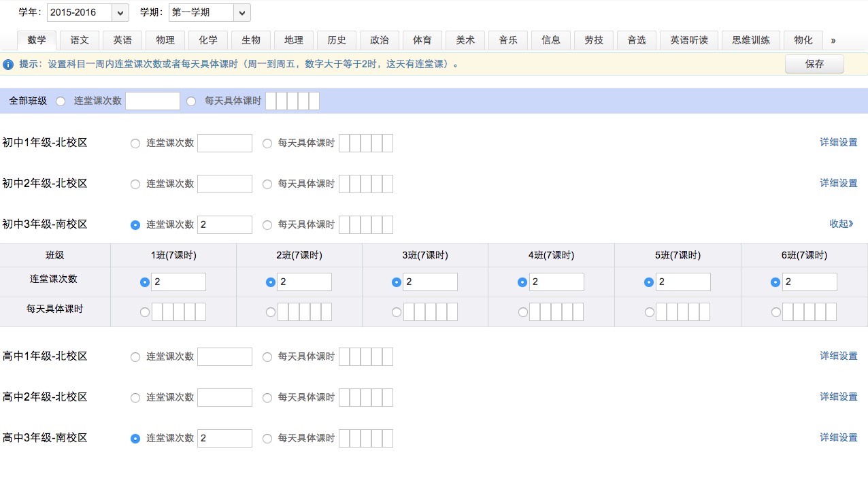
Task: Switch to the 化学 tab
Action: (208, 40)
